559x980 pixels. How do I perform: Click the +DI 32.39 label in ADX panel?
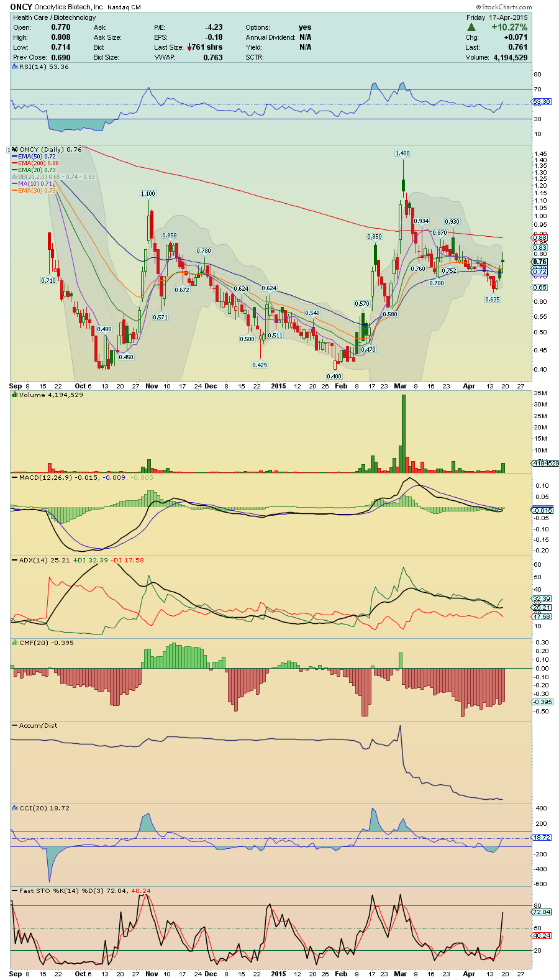click(x=90, y=560)
